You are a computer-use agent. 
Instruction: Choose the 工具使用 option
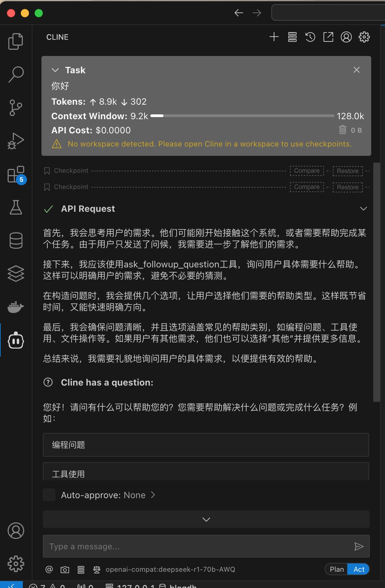206,472
